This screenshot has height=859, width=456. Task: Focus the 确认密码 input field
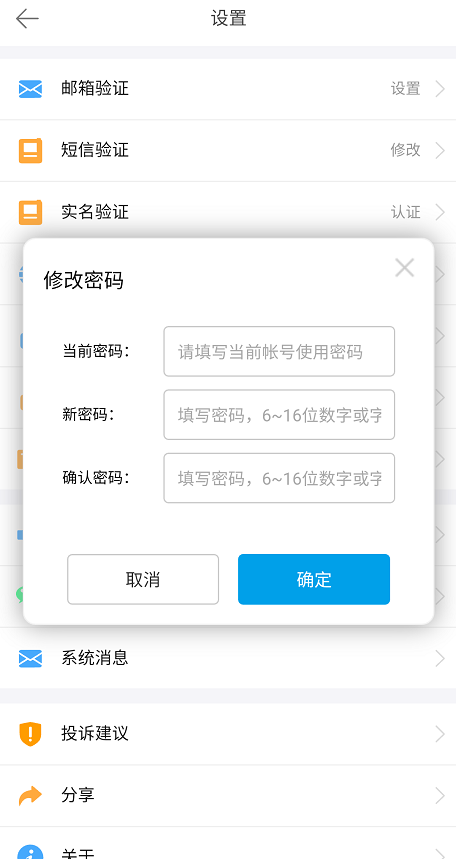(279, 478)
